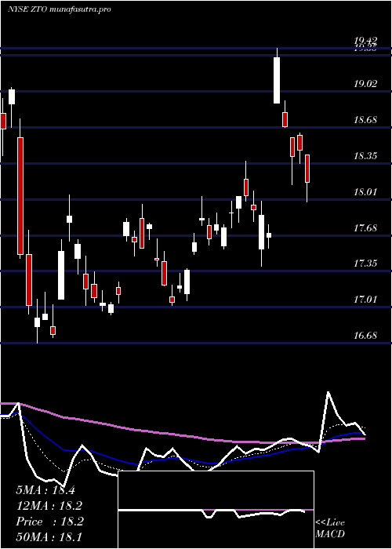
Task: Click the NYSE ZTO munafasutra.pro title text
Action: (60, 9)
